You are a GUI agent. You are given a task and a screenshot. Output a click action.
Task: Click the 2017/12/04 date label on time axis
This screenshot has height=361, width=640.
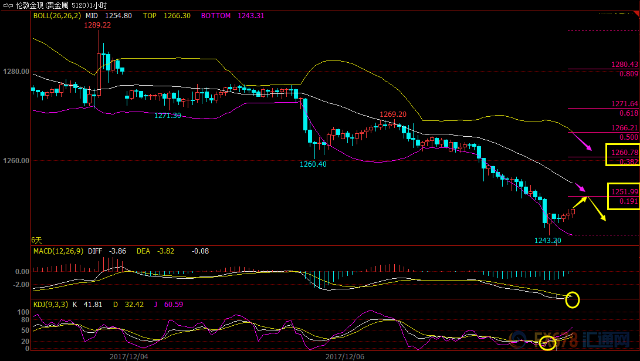[129, 357]
